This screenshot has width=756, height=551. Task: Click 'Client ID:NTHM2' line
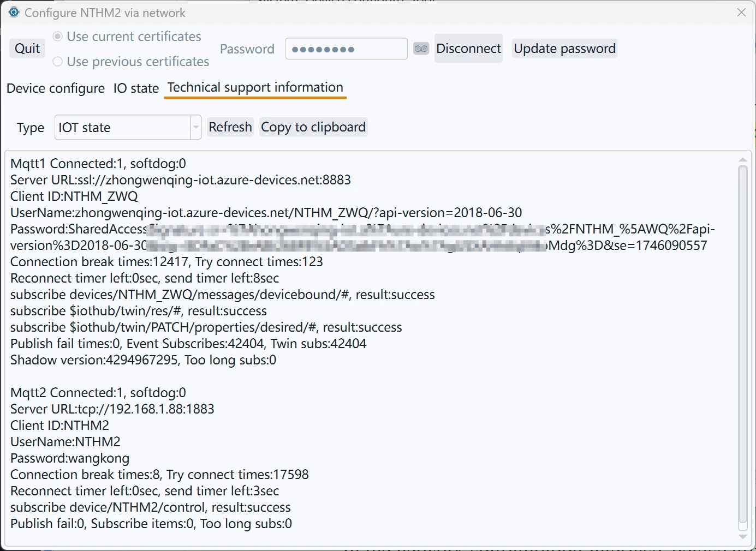click(60, 426)
